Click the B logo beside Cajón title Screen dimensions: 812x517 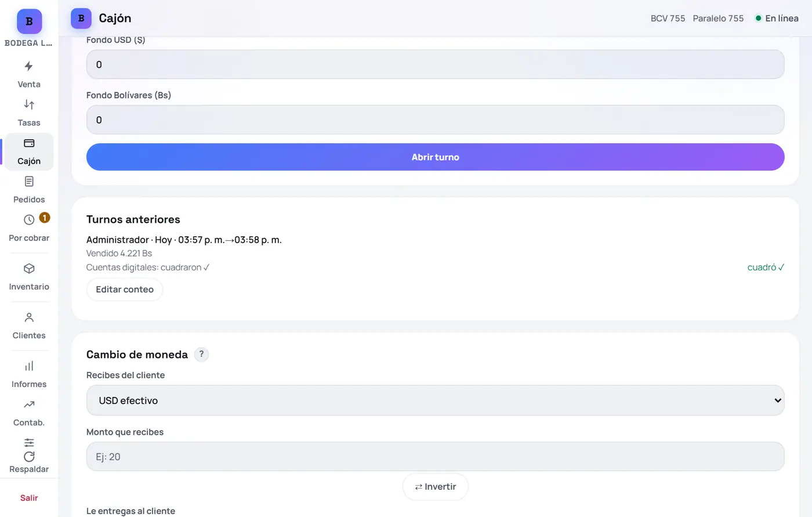81,19
